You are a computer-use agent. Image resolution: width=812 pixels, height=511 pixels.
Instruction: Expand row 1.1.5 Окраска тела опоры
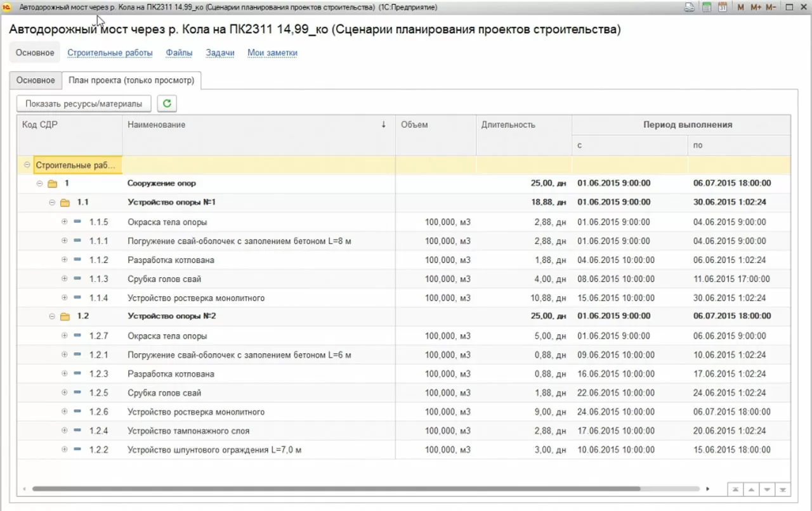coord(64,222)
